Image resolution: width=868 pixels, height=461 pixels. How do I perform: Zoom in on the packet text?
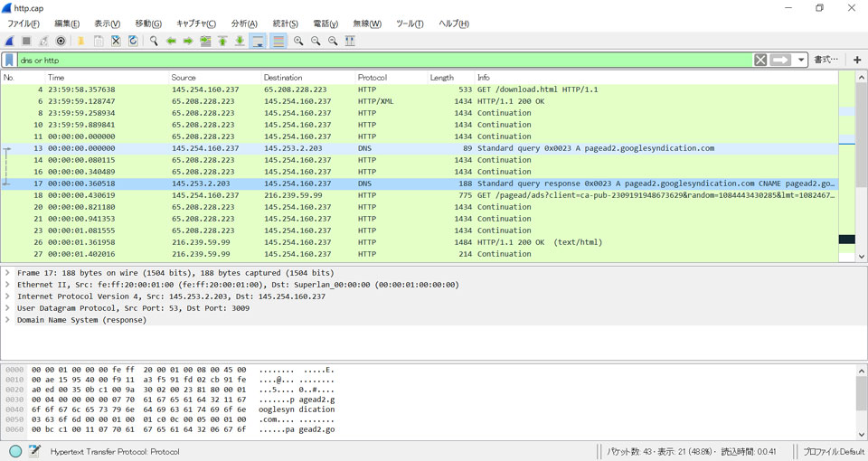tap(298, 41)
